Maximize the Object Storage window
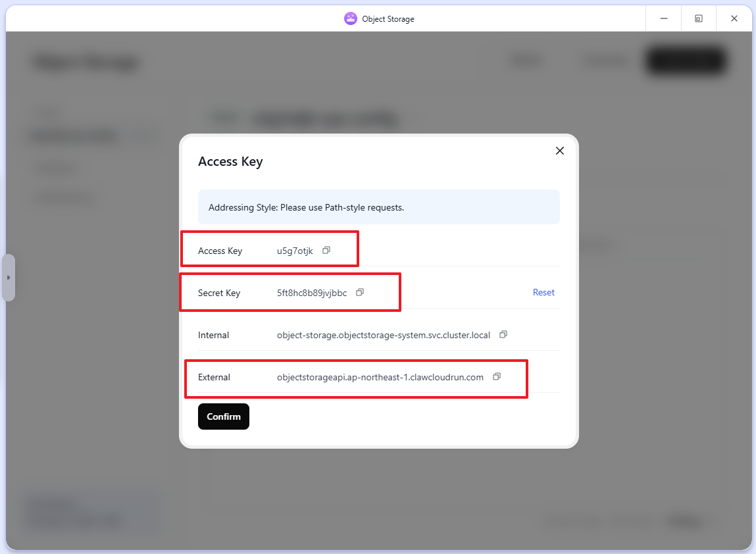Screen dimensions: 756x554 (699, 18)
